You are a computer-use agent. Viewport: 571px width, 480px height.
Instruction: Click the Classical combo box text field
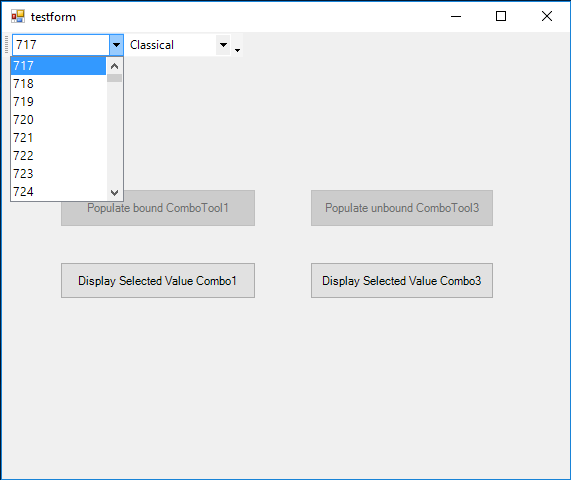click(x=172, y=45)
